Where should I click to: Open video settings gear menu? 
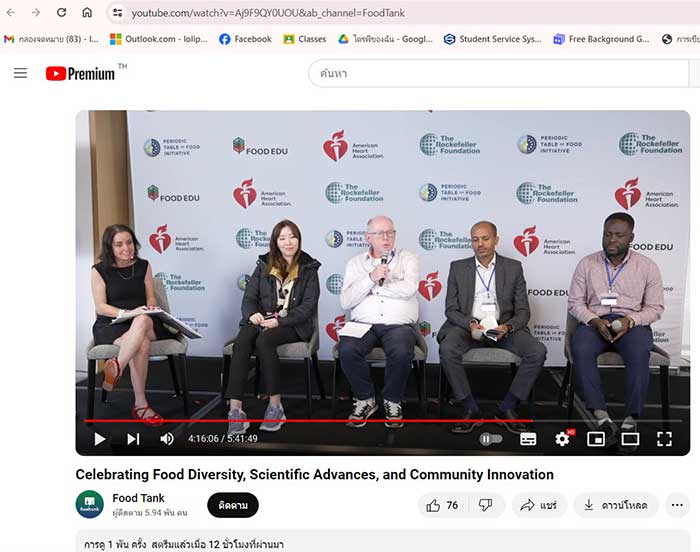[x=562, y=439]
